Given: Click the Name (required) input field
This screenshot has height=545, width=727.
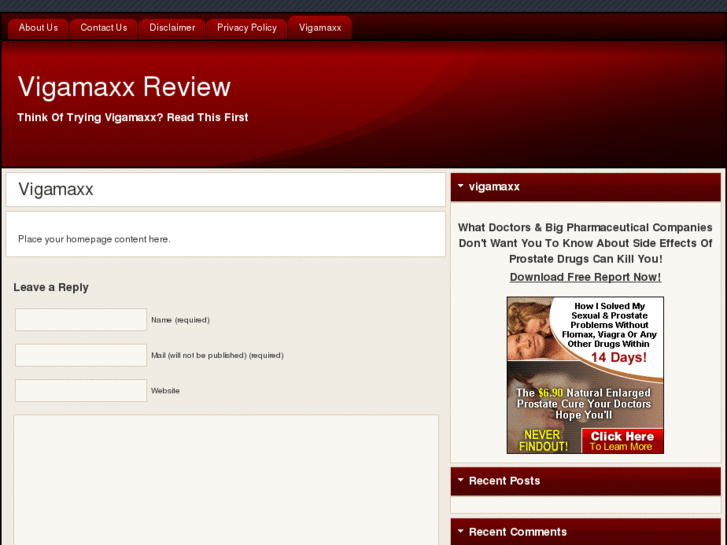Looking at the screenshot, I should coord(81,320).
